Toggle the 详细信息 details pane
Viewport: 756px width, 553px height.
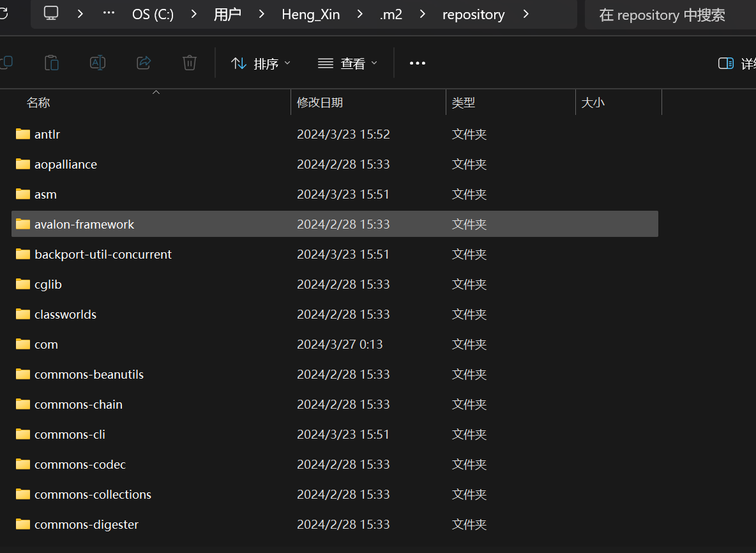point(726,63)
